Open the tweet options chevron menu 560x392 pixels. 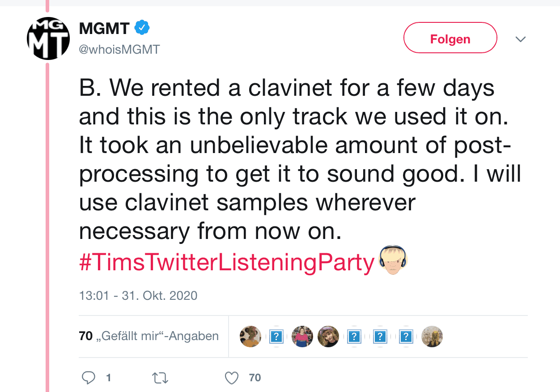520,39
